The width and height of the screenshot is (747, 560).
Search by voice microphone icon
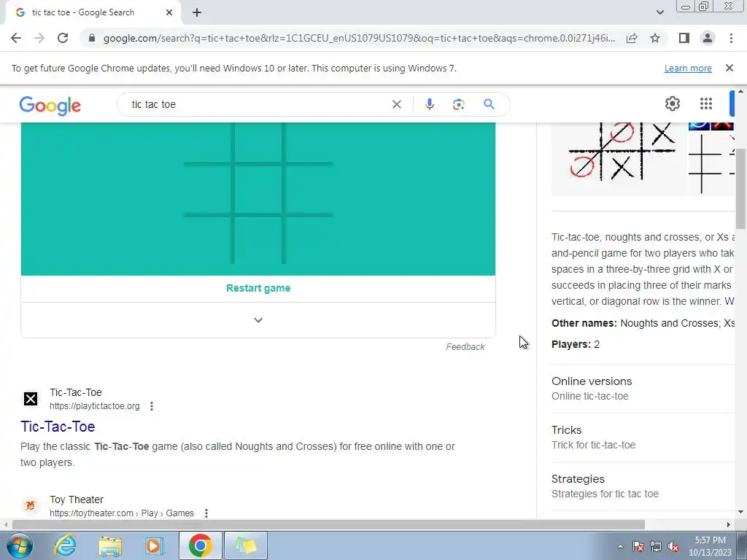click(429, 104)
